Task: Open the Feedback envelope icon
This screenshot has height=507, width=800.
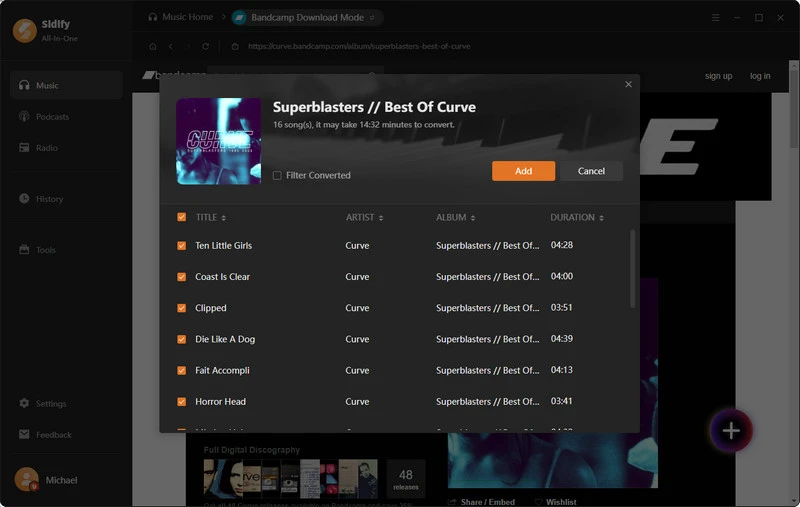Action: [24, 434]
